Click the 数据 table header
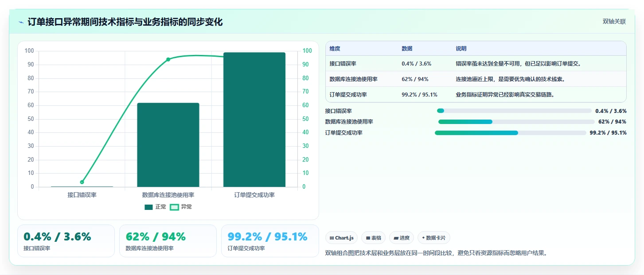 pyautogui.click(x=407, y=49)
